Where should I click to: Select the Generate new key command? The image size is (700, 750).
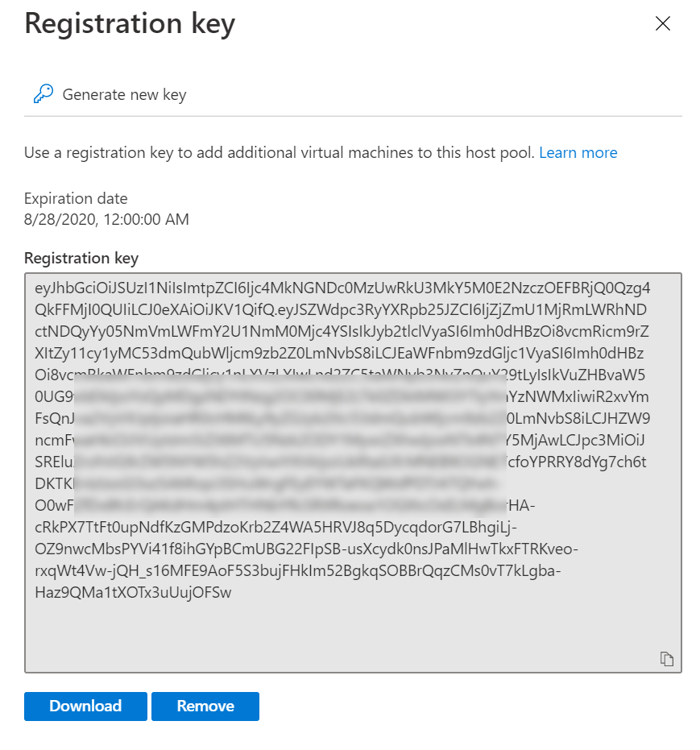coord(110,94)
